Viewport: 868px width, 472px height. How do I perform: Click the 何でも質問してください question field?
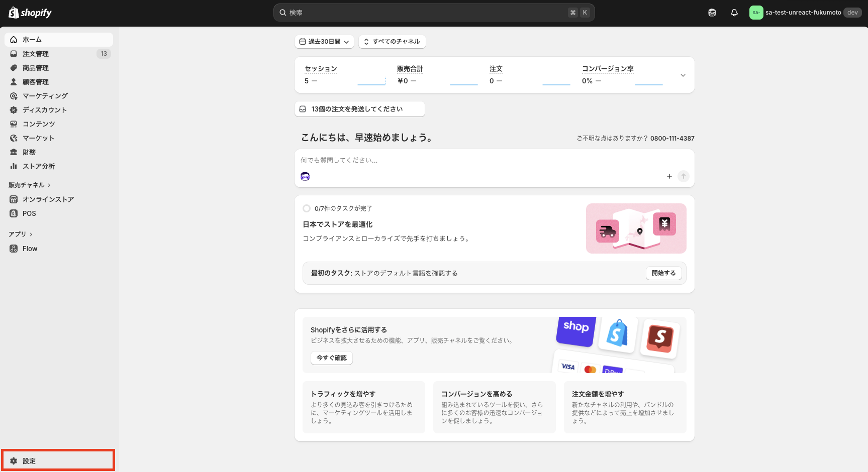(x=495, y=160)
